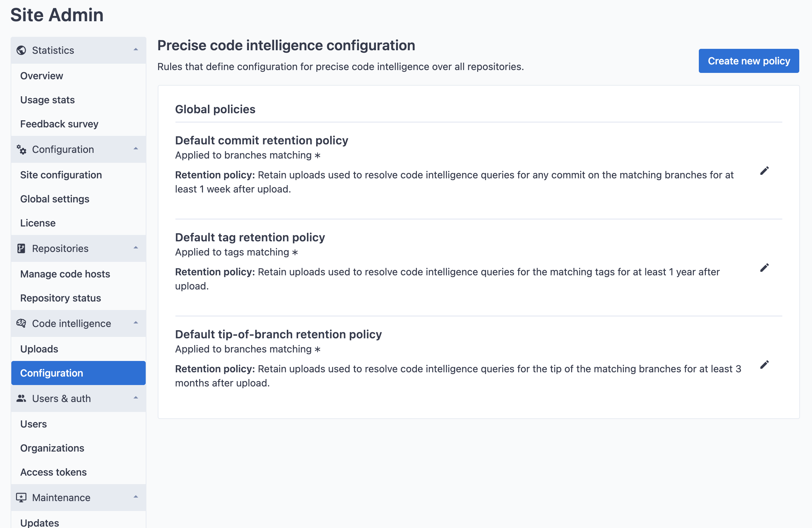Edit the Default commit retention policy
This screenshot has height=528, width=812.
coord(765,170)
